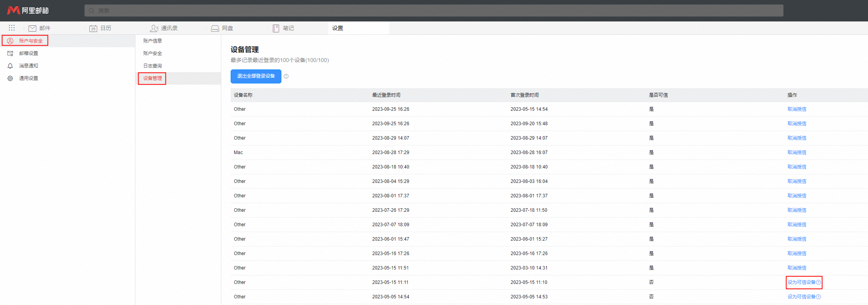
Task: Open Log Query submenu item
Action: coord(152,66)
